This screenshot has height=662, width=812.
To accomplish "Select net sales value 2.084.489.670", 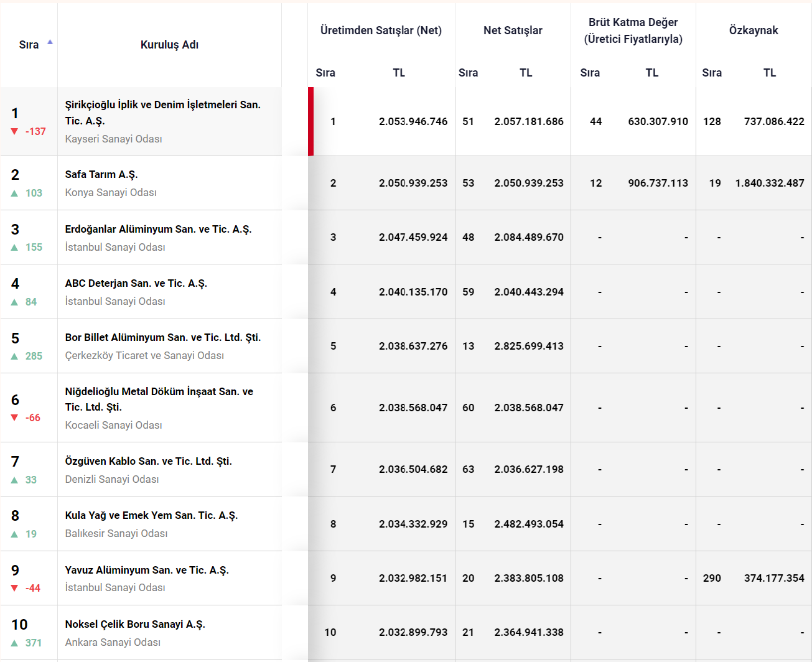I will (529, 237).
